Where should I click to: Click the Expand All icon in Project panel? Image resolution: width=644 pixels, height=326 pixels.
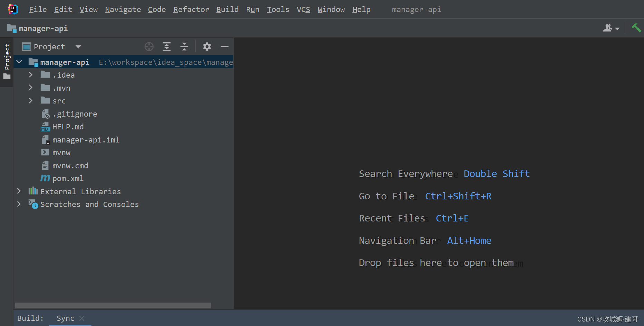[167, 47]
